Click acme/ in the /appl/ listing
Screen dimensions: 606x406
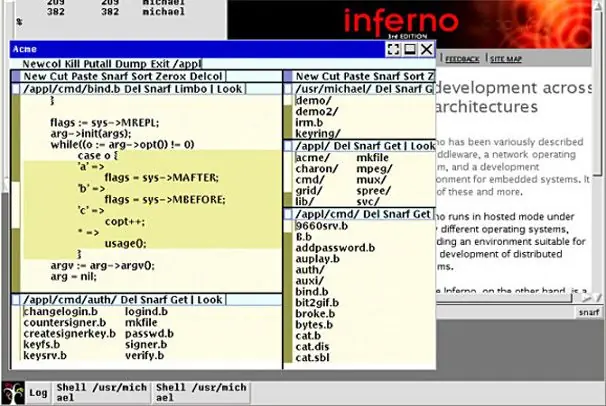pyautogui.click(x=313, y=158)
